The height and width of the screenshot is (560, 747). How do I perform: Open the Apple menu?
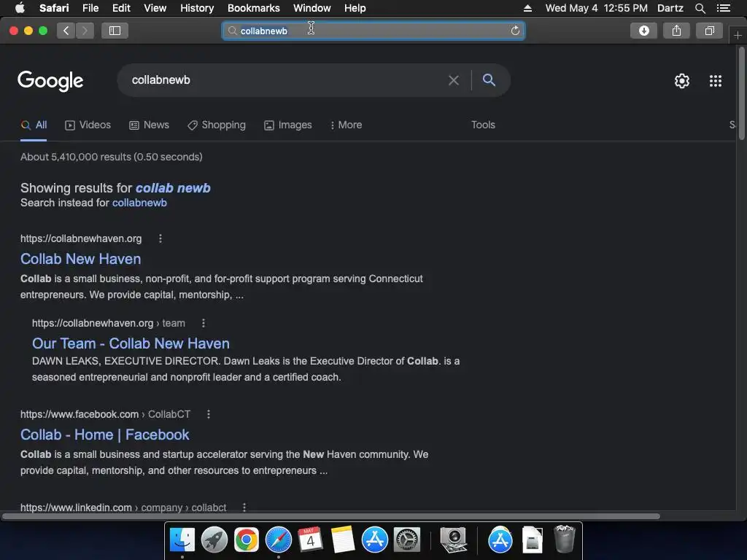point(20,8)
